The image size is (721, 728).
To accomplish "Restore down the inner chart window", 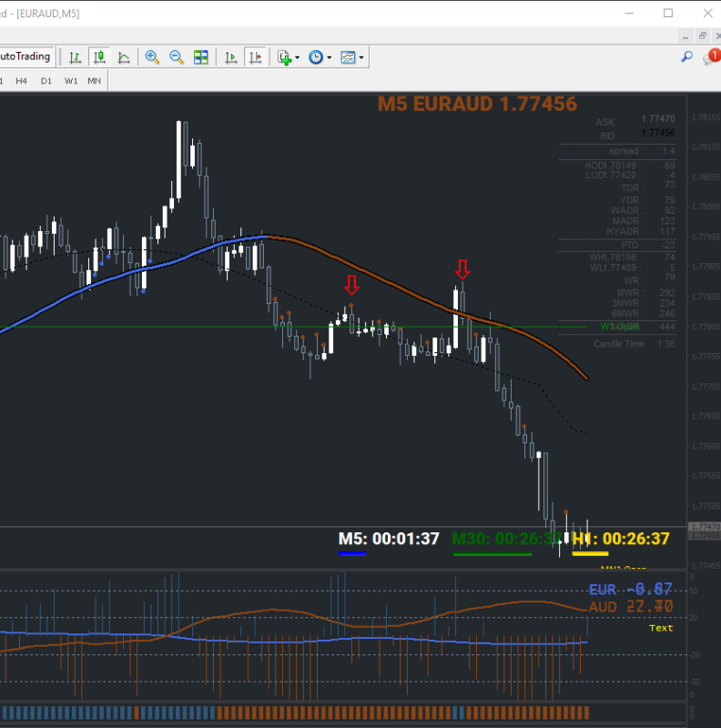I will 703,36.
